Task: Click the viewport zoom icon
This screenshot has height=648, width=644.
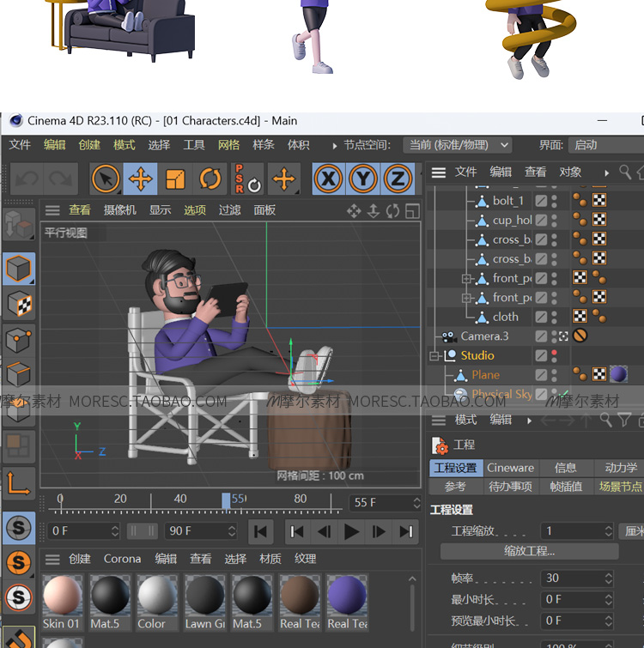Action: [x=374, y=211]
